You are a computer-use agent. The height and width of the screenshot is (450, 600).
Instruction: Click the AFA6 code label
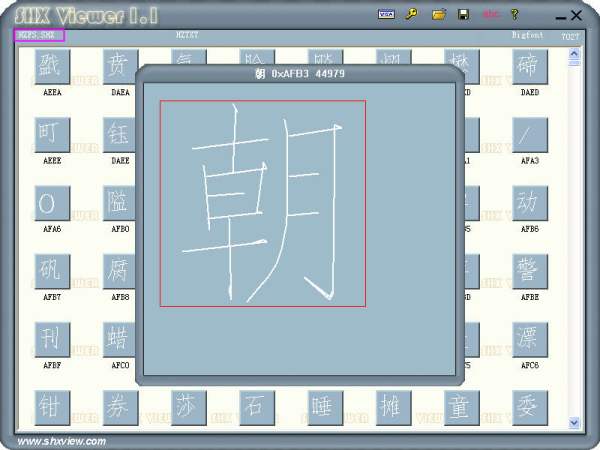(52, 229)
